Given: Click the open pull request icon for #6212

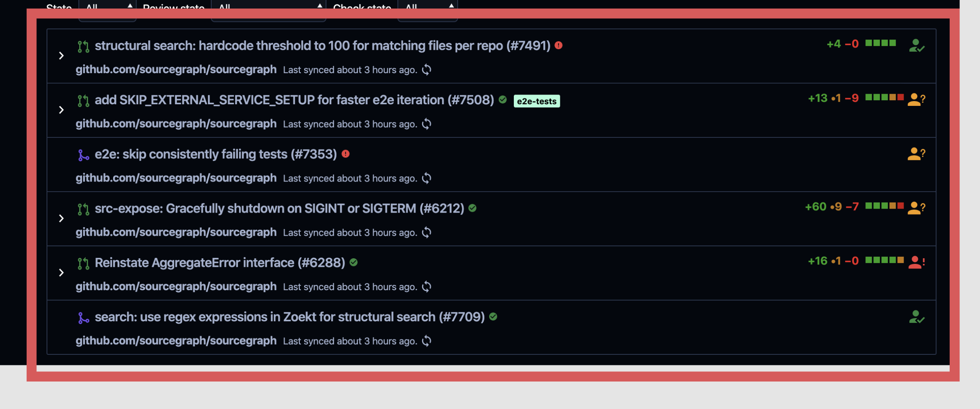Looking at the screenshot, I should [83, 209].
